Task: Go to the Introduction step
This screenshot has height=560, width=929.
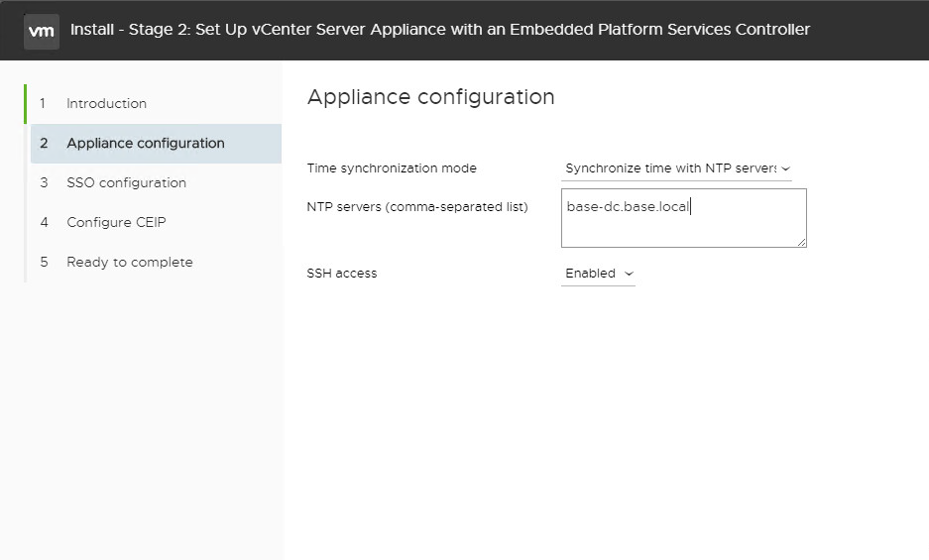Action: click(106, 103)
